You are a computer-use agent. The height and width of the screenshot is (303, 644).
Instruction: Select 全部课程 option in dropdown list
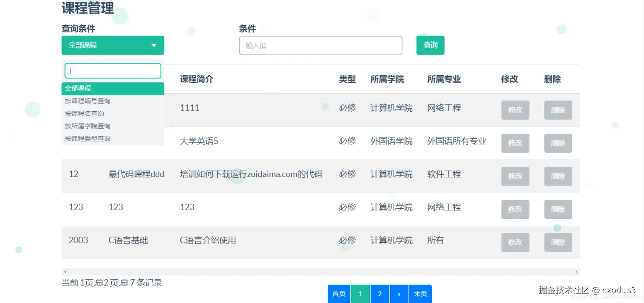(113, 88)
